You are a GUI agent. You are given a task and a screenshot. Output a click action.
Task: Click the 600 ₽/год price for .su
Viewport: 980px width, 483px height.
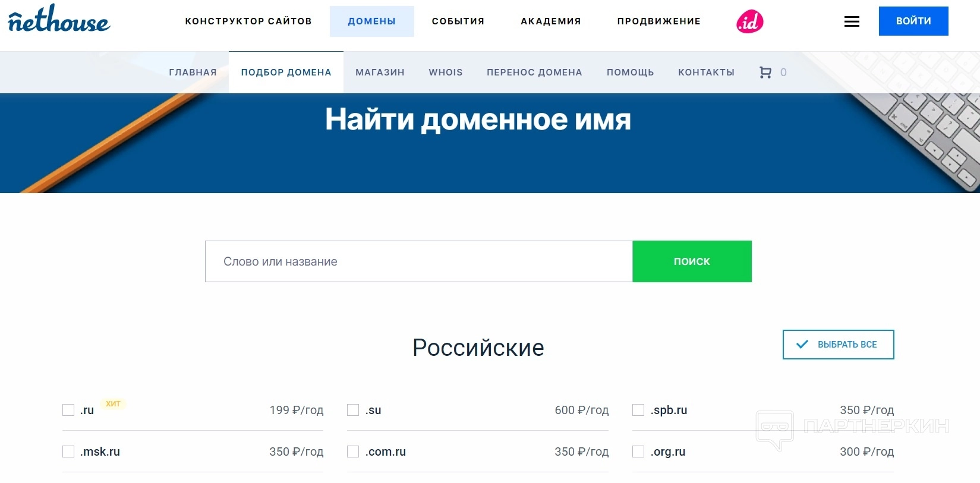click(x=581, y=410)
